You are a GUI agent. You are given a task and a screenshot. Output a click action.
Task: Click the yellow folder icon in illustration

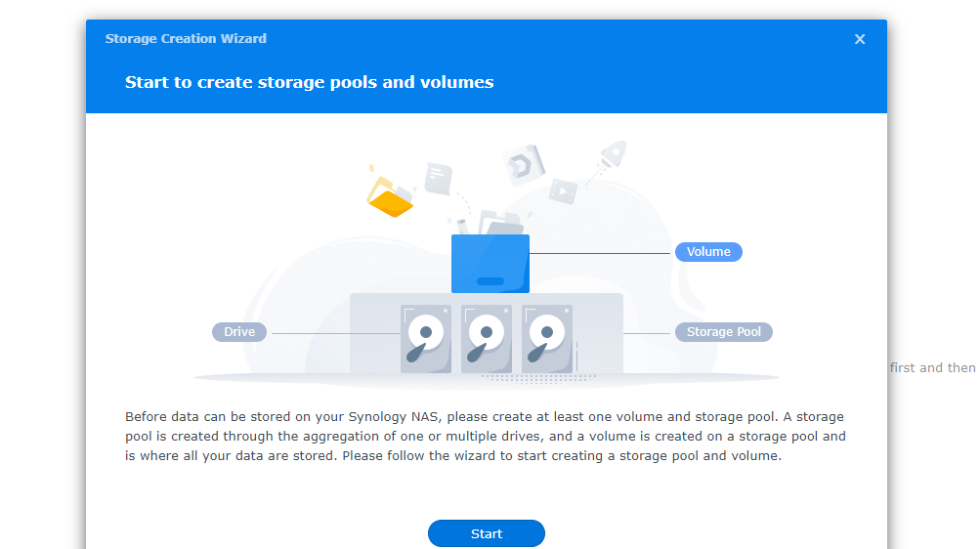pyautogui.click(x=390, y=195)
